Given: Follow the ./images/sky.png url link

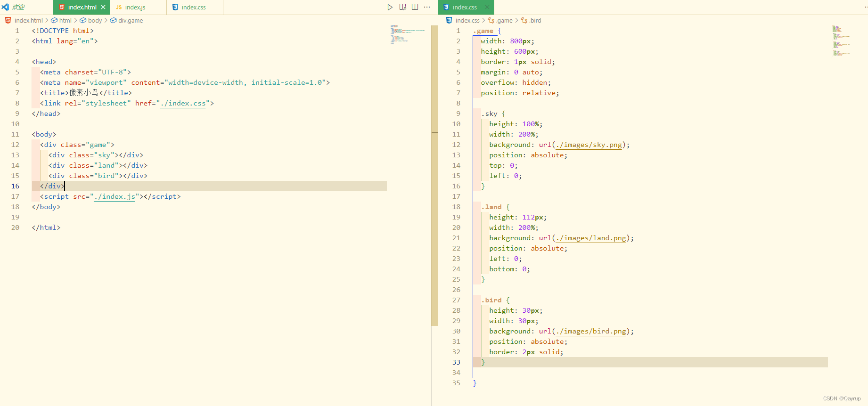Looking at the screenshot, I should [589, 145].
